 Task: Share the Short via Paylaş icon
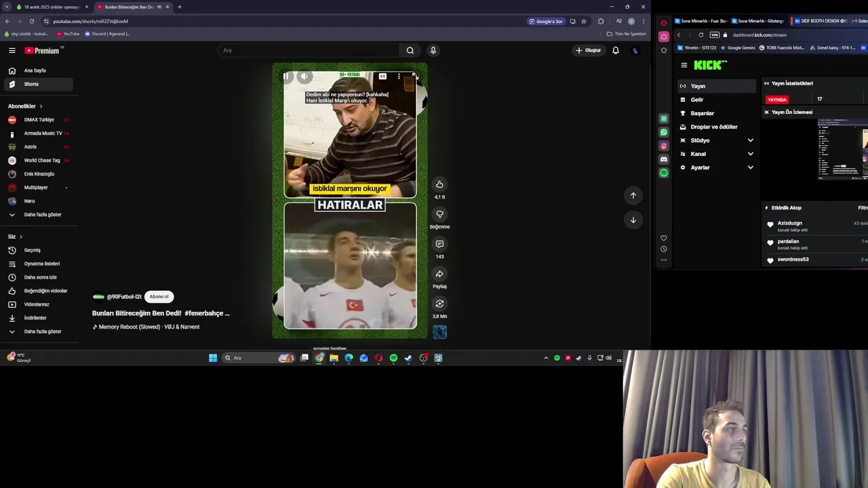coord(439,274)
